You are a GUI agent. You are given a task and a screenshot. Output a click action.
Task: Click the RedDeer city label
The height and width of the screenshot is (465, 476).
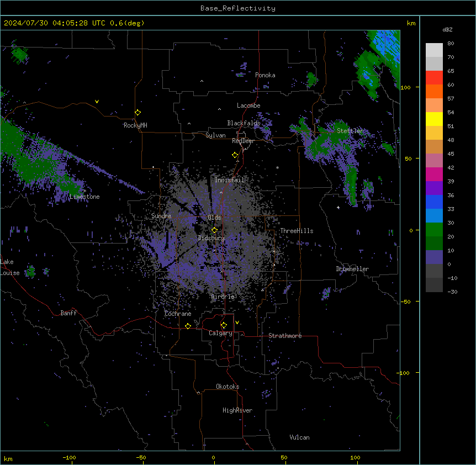(x=243, y=141)
